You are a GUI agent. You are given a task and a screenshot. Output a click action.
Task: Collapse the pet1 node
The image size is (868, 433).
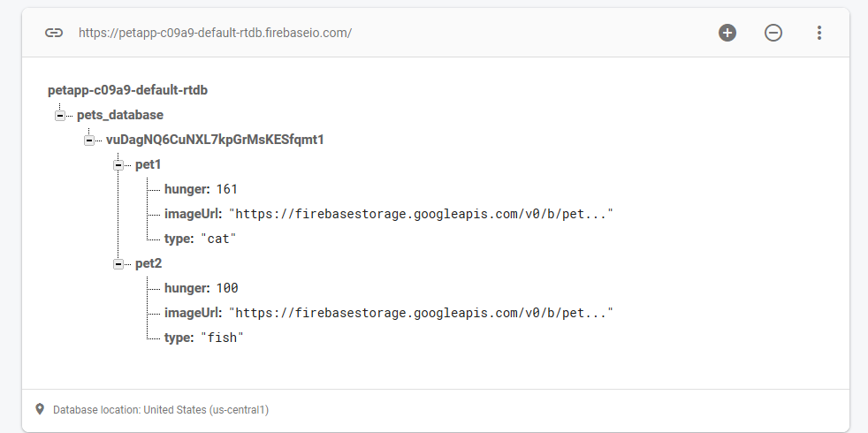(x=118, y=164)
